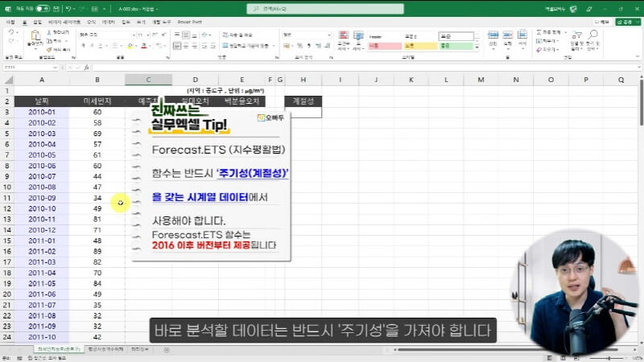Image resolution: width=644 pixels, height=362 pixels.
Task: Click the red Font Color button
Action: coord(144,46)
